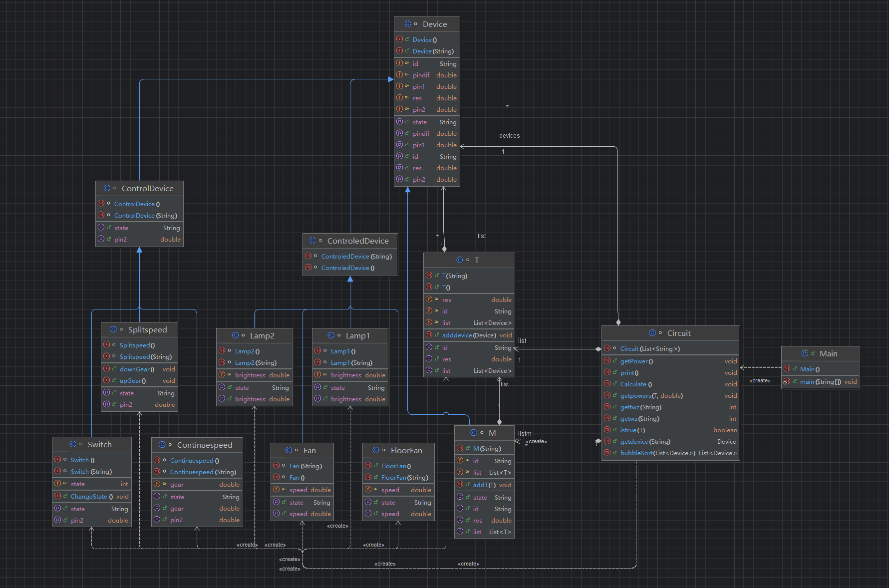Viewport: 889px width, 588px height.
Task: Click the ControledDevice class icon
Action: point(312,241)
